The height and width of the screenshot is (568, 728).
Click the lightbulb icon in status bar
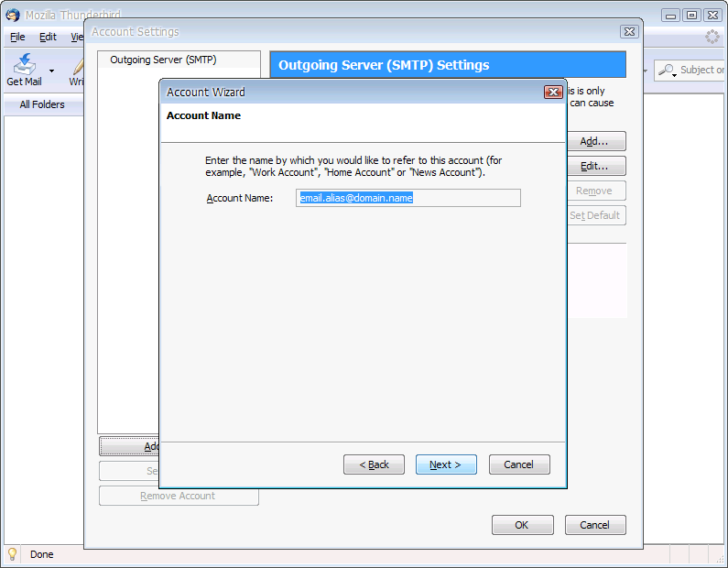(x=13, y=554)
